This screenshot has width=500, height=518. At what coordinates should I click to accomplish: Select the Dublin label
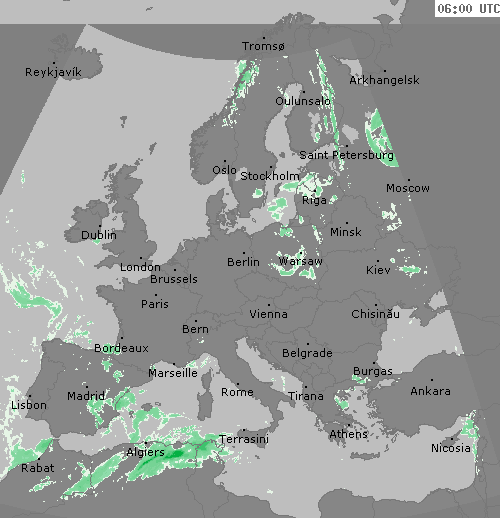99,235
